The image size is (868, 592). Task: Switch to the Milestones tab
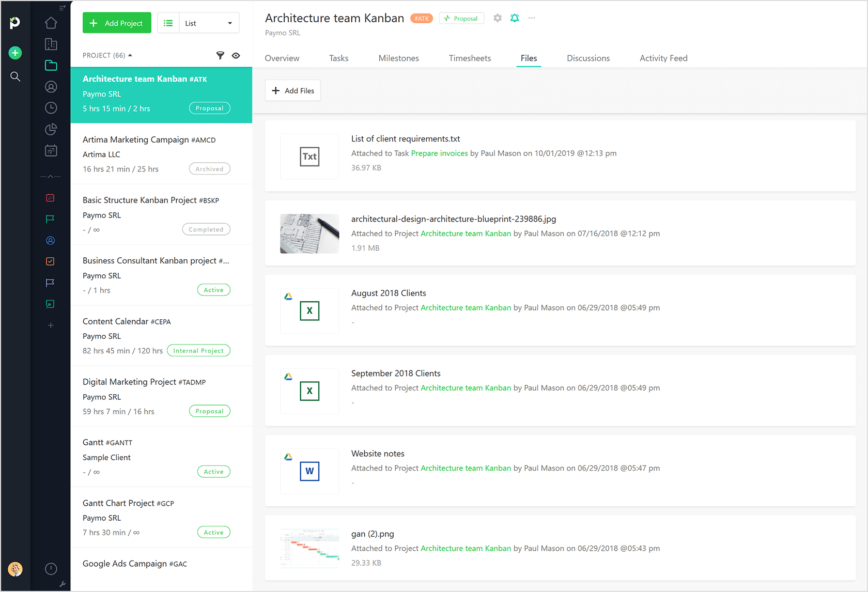point(398,58)
